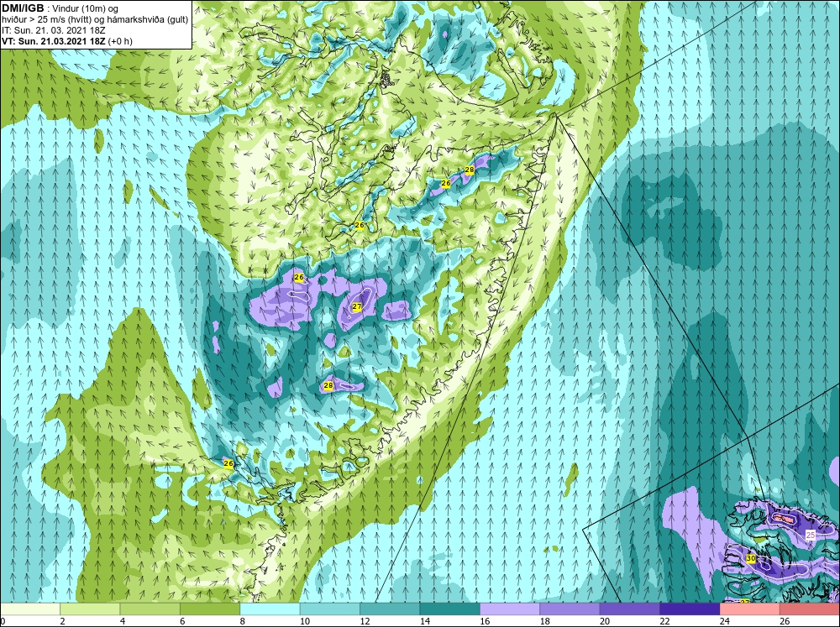This screenshot has width=840, height=627.
Task: Click the legend scale tick label '0'
Action: point(3,621)
